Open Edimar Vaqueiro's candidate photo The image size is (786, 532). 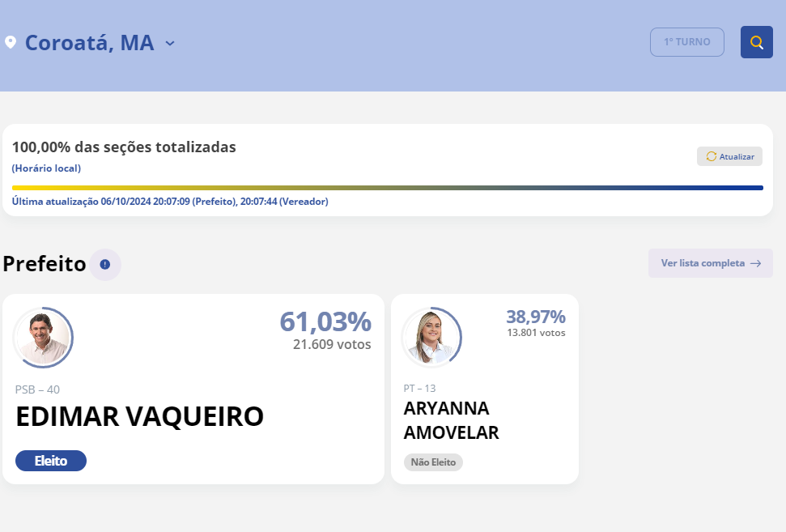43,338
